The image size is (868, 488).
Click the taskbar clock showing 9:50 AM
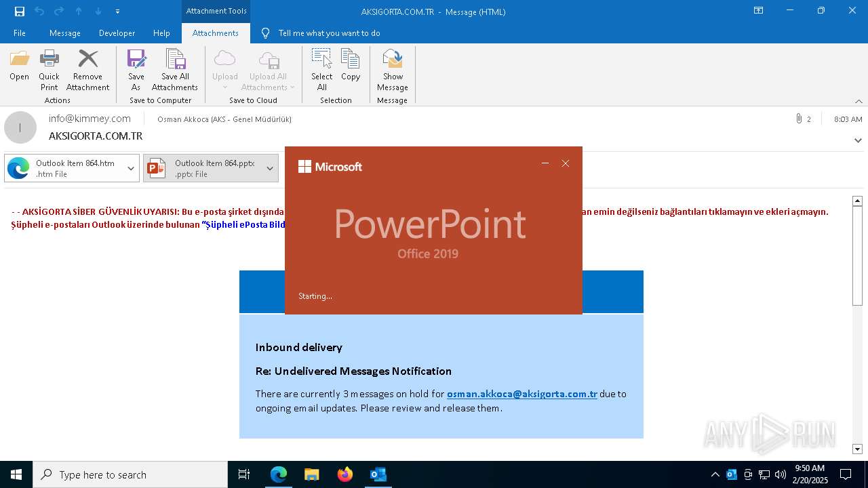(x=810, y=474)
